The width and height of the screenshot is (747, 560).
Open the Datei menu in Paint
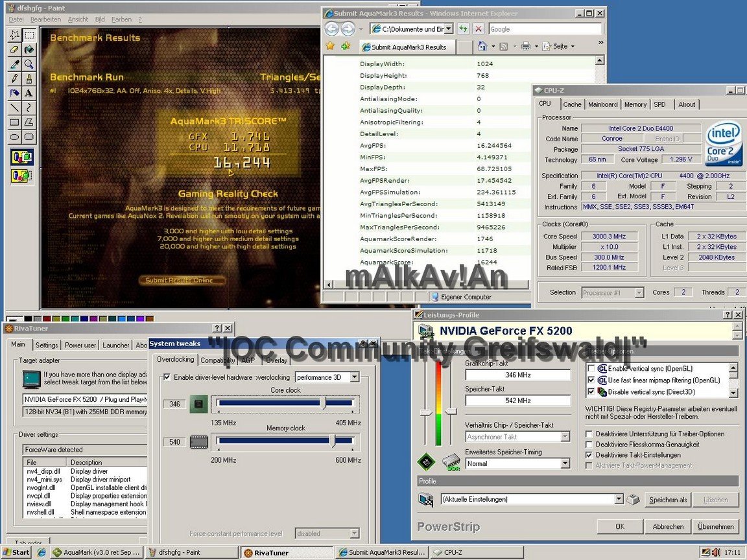[16, 19]
